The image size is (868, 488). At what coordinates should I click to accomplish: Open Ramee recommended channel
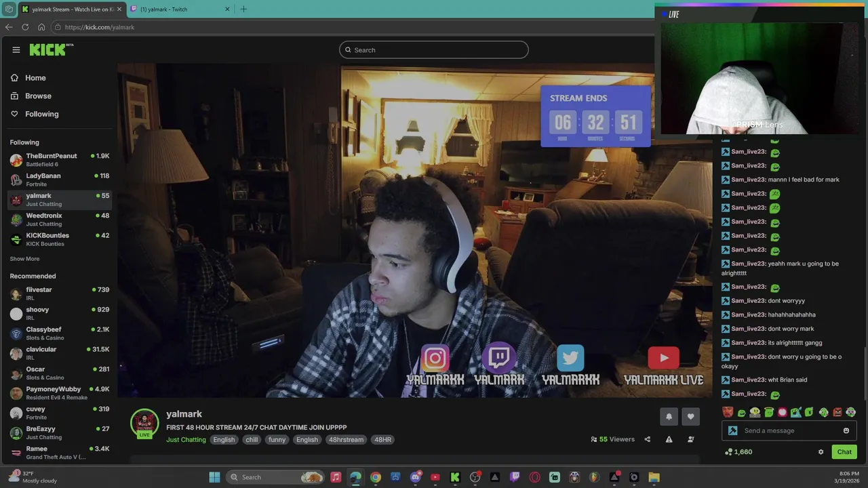click(x=60, y=453)
